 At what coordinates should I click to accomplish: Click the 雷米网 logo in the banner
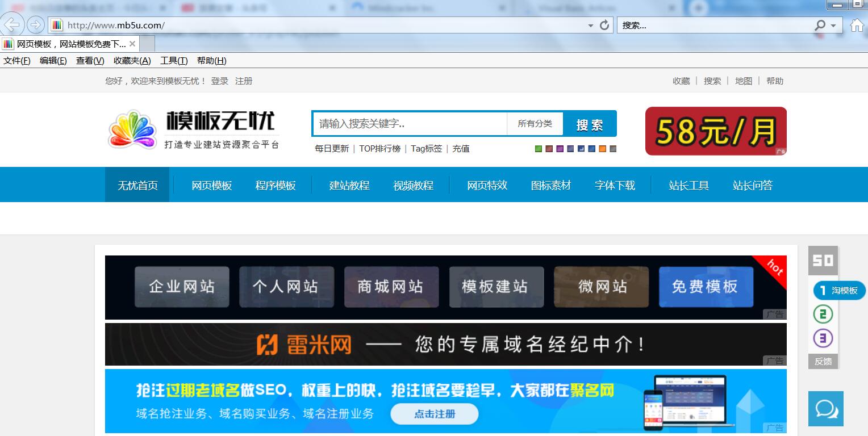click(307, 344)
